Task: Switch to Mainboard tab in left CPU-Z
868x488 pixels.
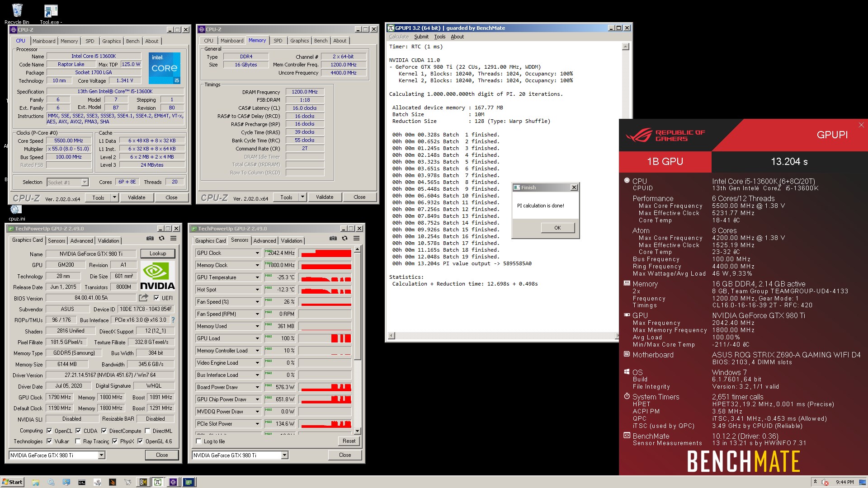Action: pos(44,41)
